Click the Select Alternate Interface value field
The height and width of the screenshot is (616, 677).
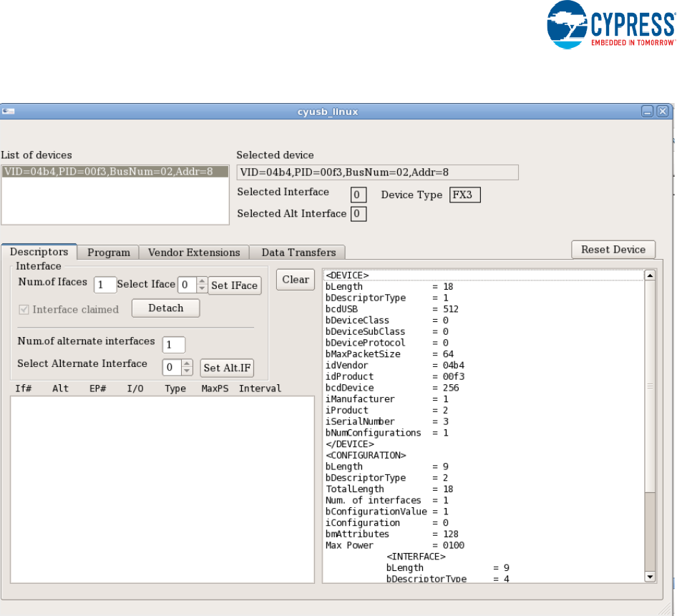click(x=172, y=367)
